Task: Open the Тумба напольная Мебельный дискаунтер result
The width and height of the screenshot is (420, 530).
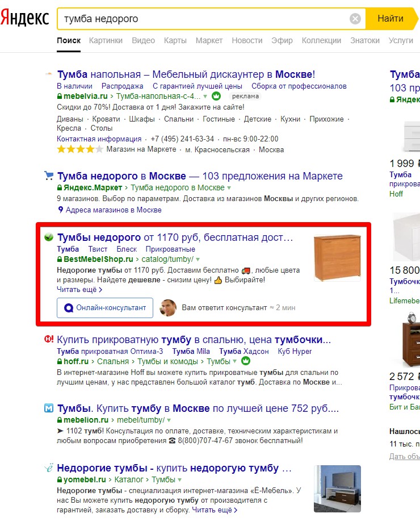Action: (186, 74)
